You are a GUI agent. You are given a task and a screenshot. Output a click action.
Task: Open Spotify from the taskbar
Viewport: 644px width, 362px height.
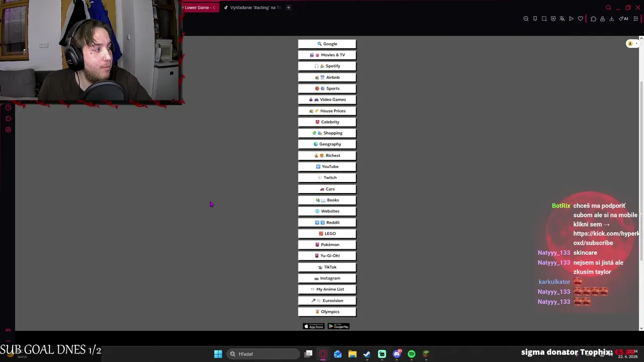pos(412,354)
